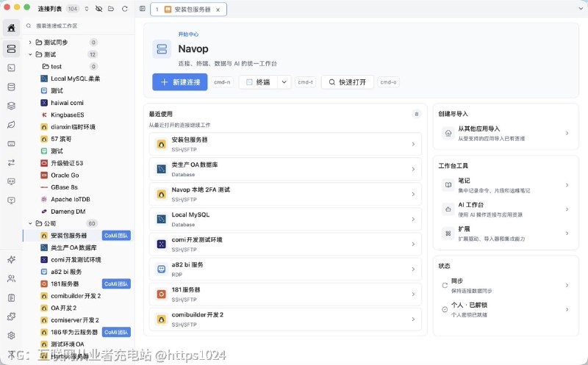Image resolution: width=588 pixels, height=365 pixels.
Task: Open the AI 工作台 tool
Action: click(506, 209)
